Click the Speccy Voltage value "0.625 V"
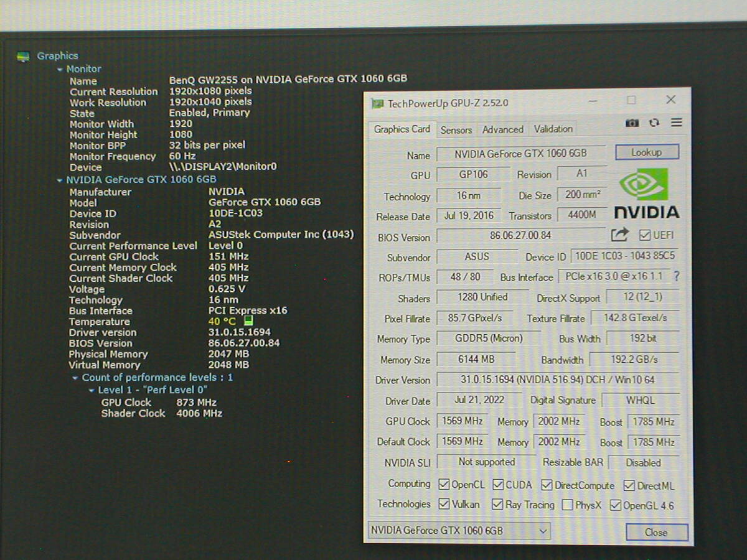Screen dimensions: 747x560 click(x=227, y=289)
